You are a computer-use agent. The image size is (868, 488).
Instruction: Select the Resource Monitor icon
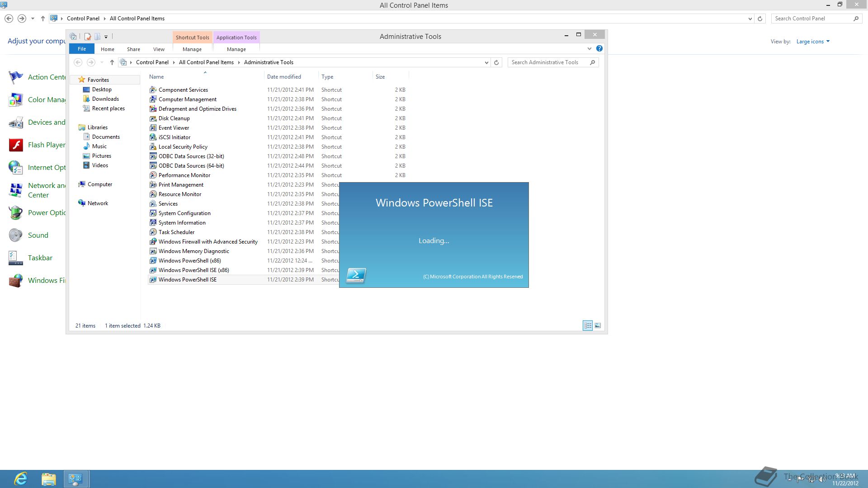pos(153,194)
